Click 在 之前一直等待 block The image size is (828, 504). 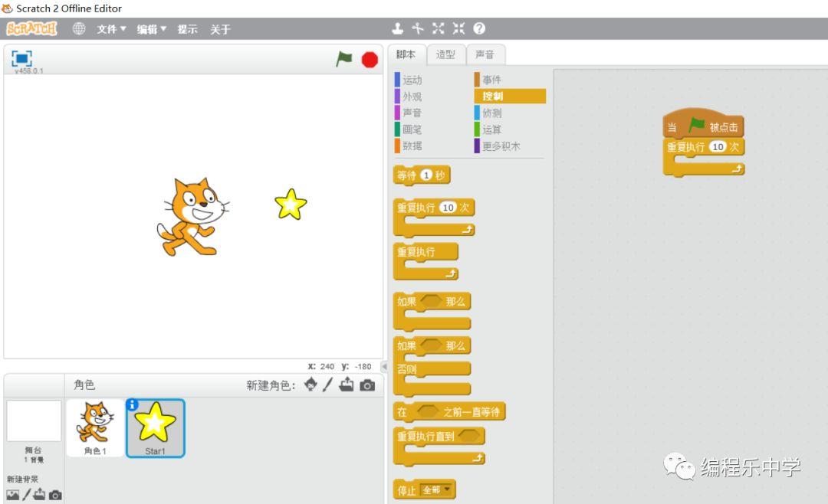pyautogui.click(x=449, y=411)
